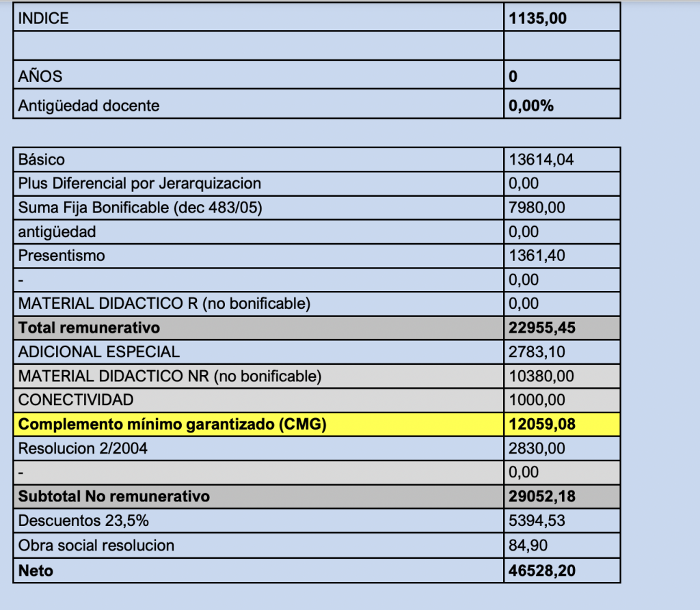Select the Presentismo row label
The image size is (700, 610).
(62, 255)
